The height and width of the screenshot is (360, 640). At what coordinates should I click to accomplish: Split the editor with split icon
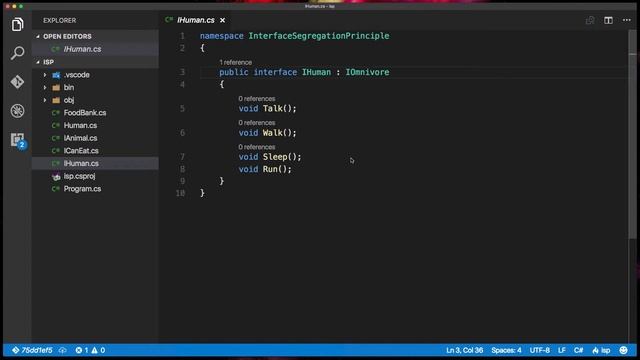pos(608,20)
